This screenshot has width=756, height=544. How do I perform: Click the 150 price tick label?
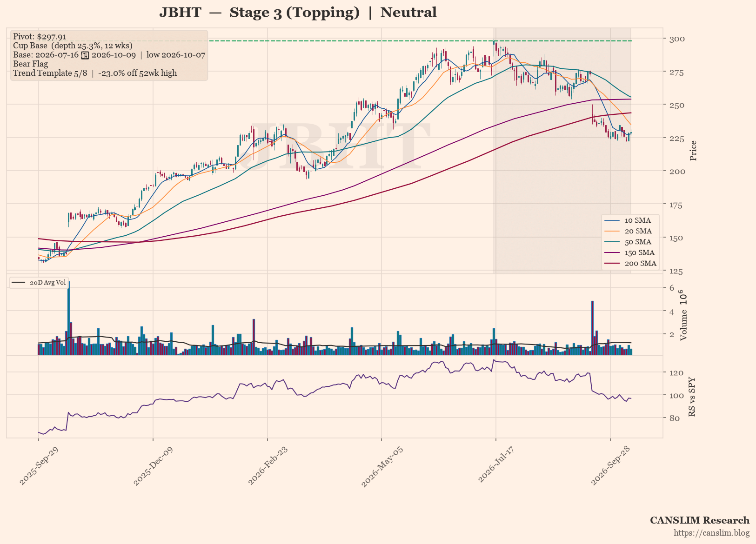coord(677,238)
